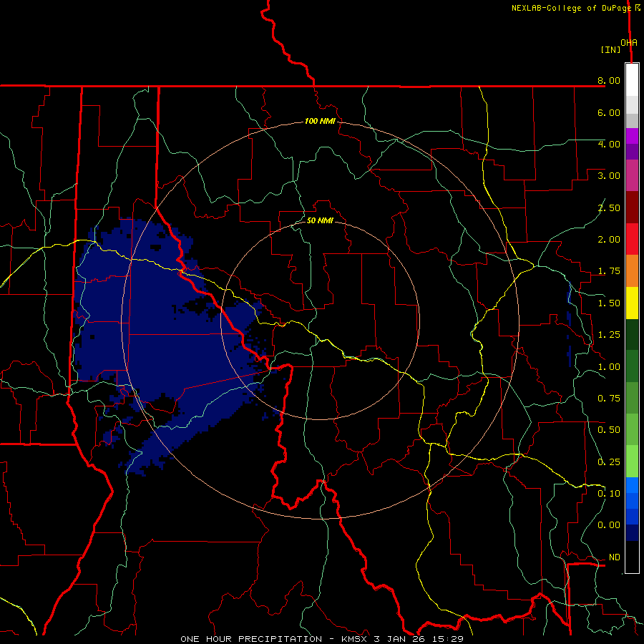Click the 2.50 legend value
644x644 pixels.
click(609, 208)
